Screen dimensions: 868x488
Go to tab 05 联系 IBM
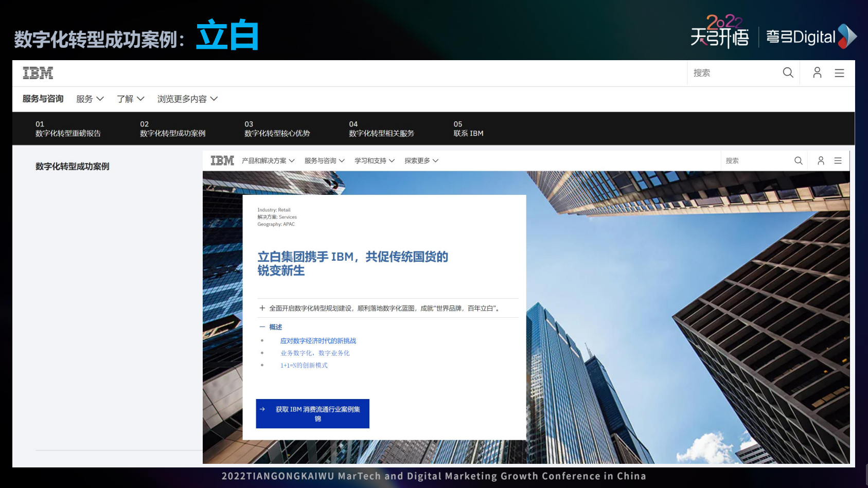468,129
